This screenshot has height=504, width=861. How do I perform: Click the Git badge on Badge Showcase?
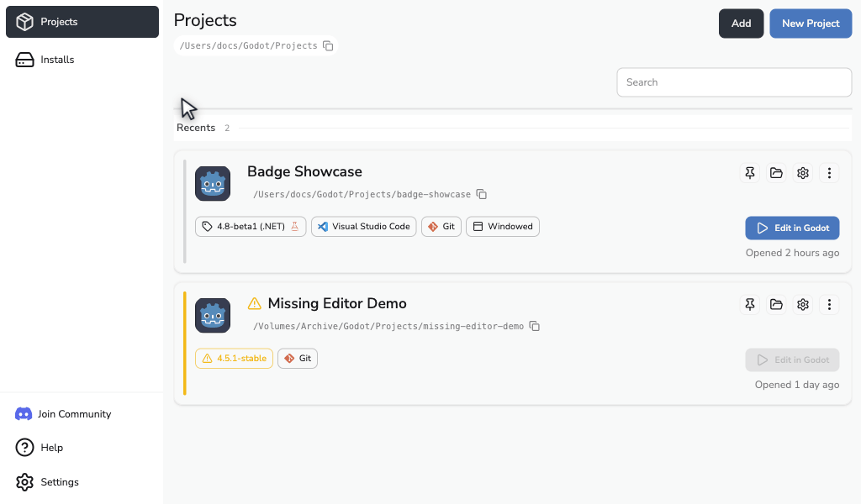(x=441, y=227)
